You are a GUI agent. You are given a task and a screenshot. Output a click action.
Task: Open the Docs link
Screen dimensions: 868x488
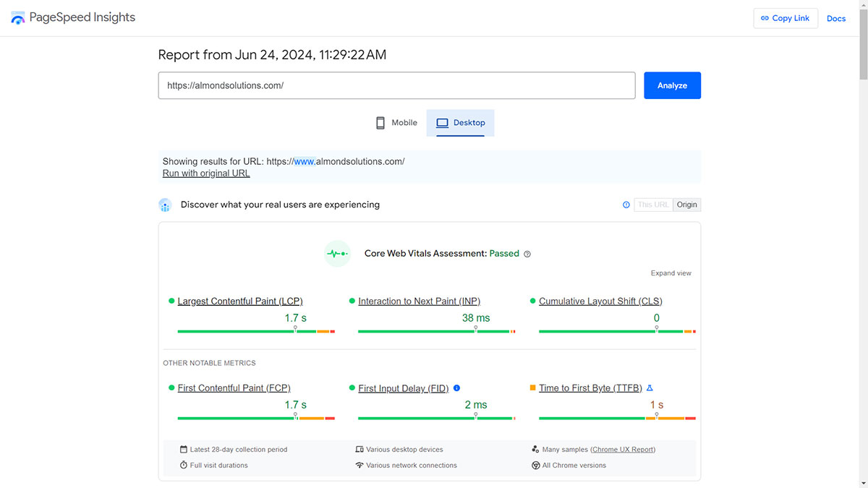836,19
